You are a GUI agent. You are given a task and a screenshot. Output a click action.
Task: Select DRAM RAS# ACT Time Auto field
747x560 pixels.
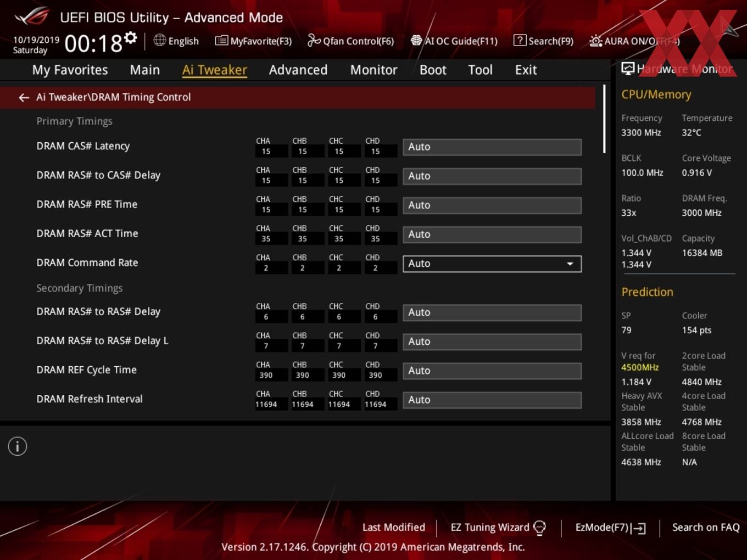click(x=492, y=234)
